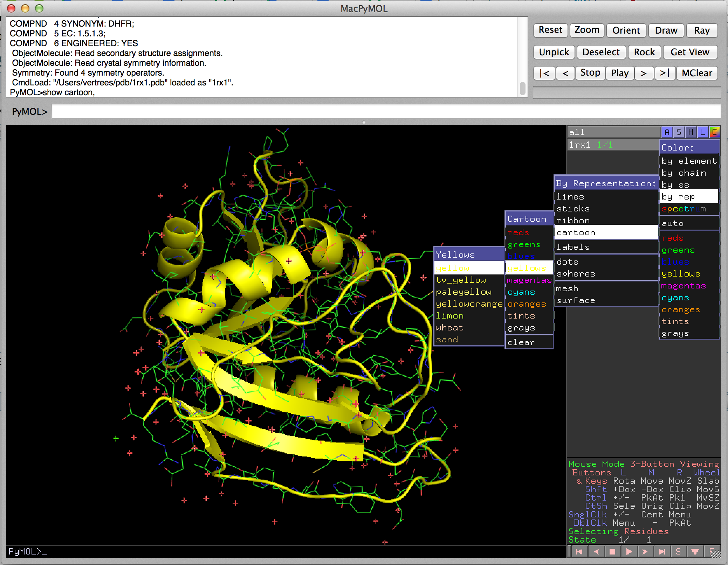This screenshot has width=728, height=565.
Task: Click the Play button in the top panel
Action: (x=620, y=73)
